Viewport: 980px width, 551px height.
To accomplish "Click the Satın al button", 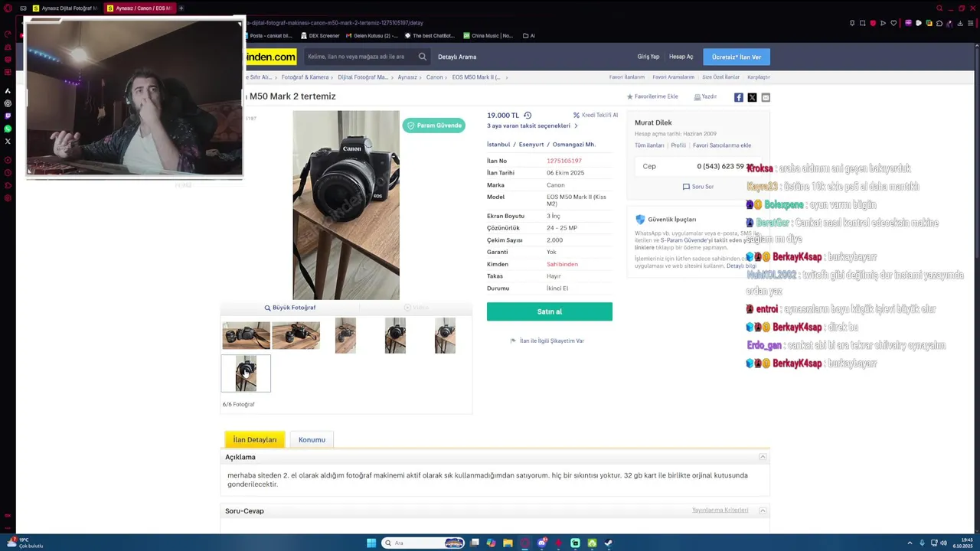I will tap(549, 311).
